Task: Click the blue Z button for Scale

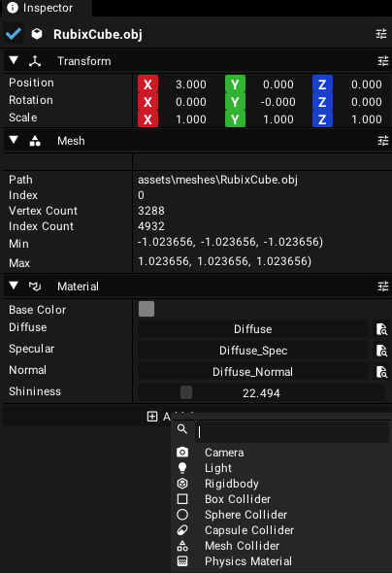Action: (x=322, y=119)
